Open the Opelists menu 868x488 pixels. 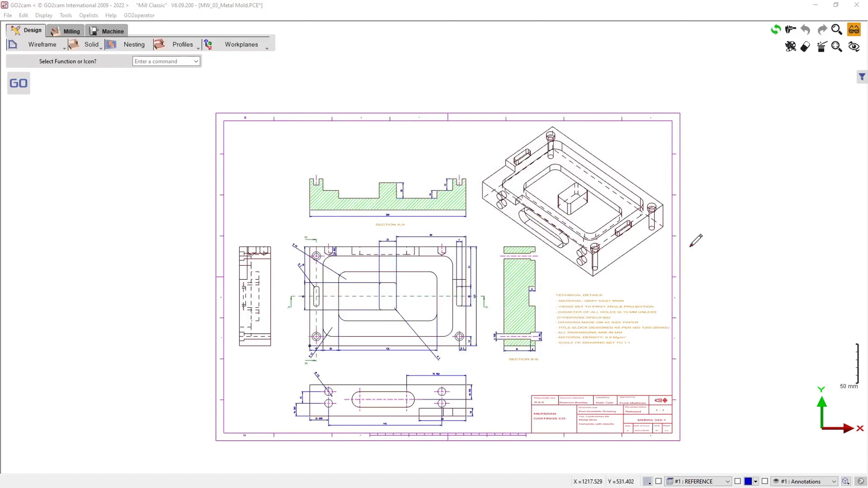[88, 15]
